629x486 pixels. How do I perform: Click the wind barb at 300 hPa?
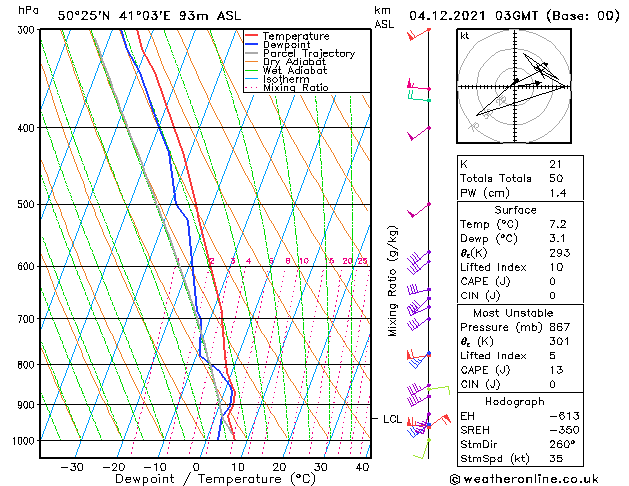click(x=419, y=34)
